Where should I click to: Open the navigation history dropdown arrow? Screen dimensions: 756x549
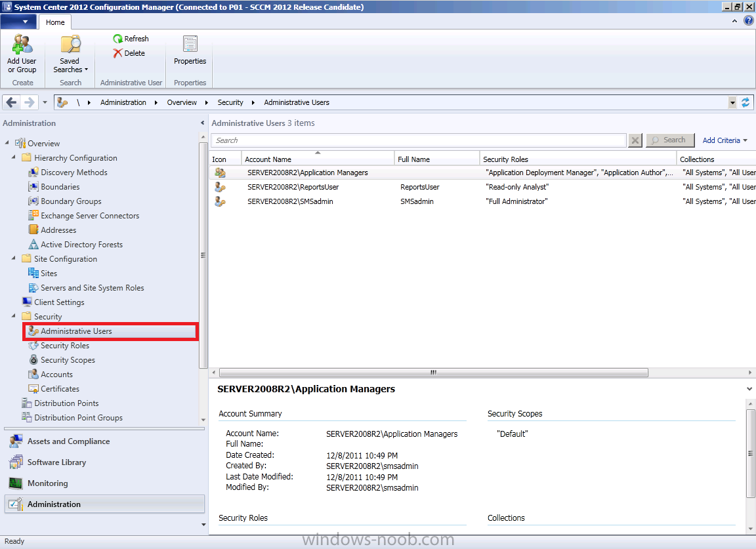tap(45, 102)
